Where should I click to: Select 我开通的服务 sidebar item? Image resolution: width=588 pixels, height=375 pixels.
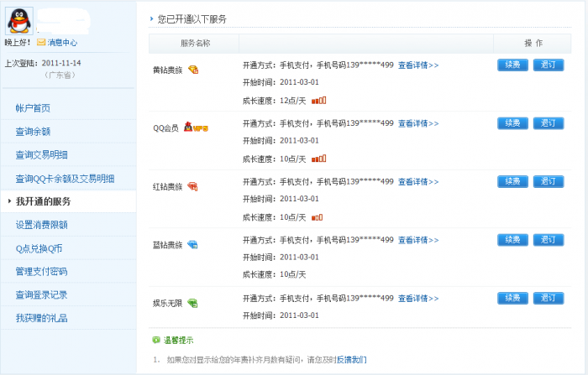(43, 201)
